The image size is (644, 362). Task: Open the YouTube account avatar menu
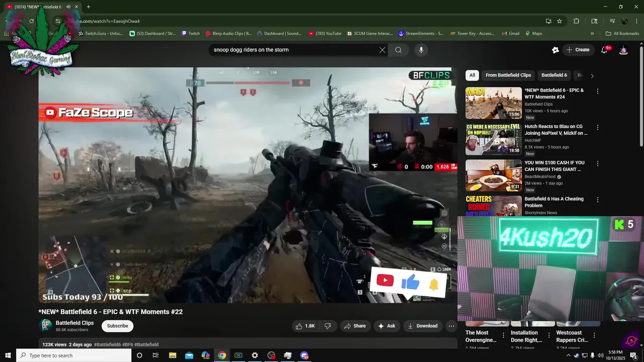point(623,50)
